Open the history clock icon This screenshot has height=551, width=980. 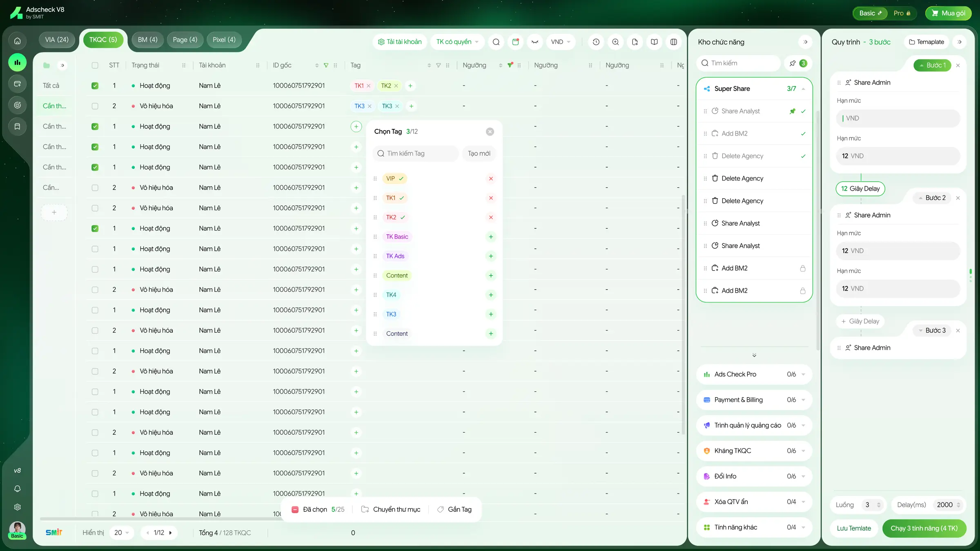596,42
